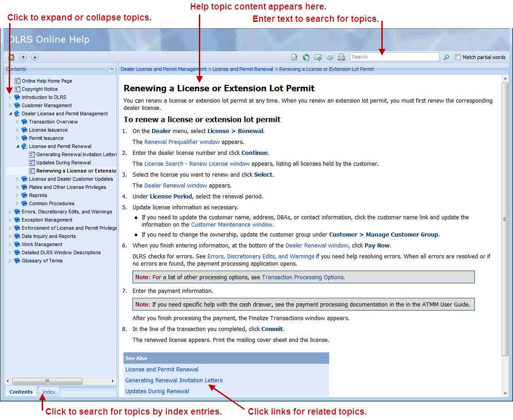Switch to the Index tab
This screenshot has height=420, width=513.
(49, 392)
